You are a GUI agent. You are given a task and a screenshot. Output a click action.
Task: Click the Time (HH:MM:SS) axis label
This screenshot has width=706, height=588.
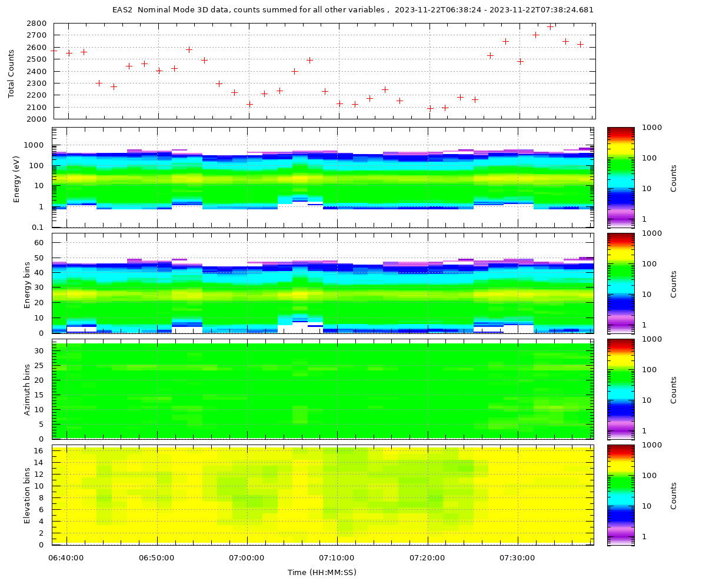point(322,572)
